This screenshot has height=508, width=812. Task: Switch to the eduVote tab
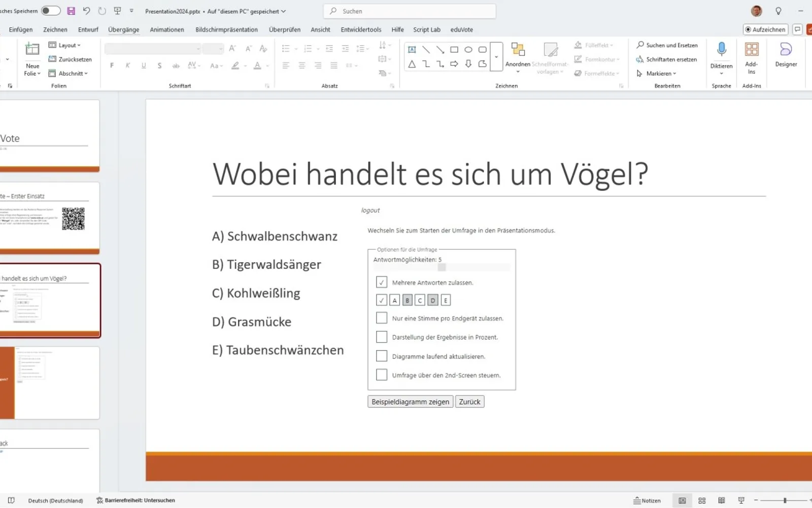[x=461, y=29]
